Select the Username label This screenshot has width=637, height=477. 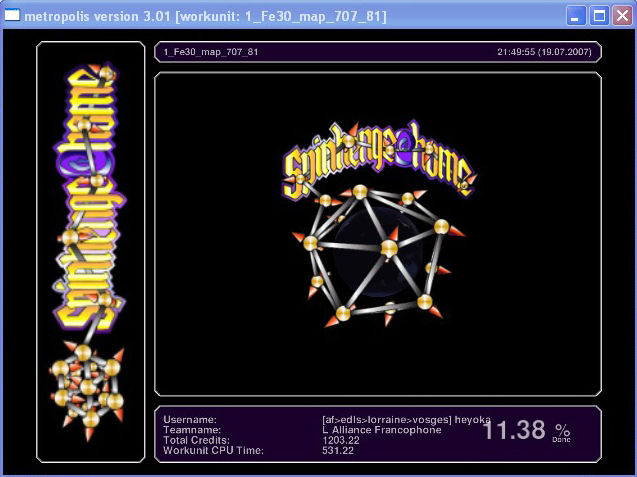point(190,420)
